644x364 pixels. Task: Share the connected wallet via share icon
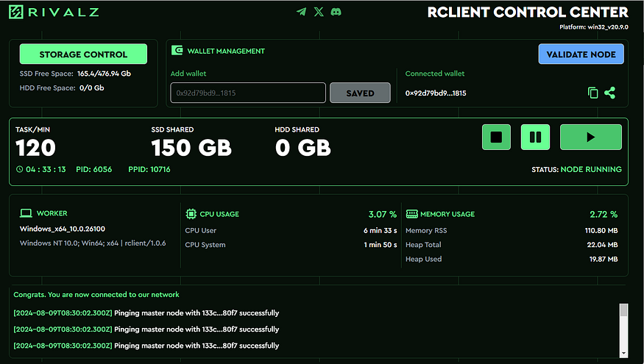610,93
